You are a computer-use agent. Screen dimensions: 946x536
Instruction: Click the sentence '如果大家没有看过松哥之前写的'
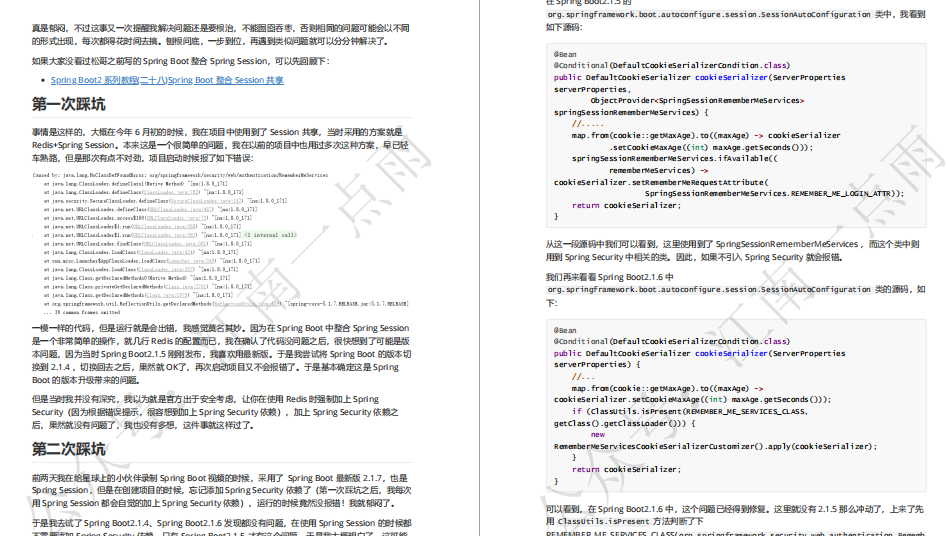181,61
